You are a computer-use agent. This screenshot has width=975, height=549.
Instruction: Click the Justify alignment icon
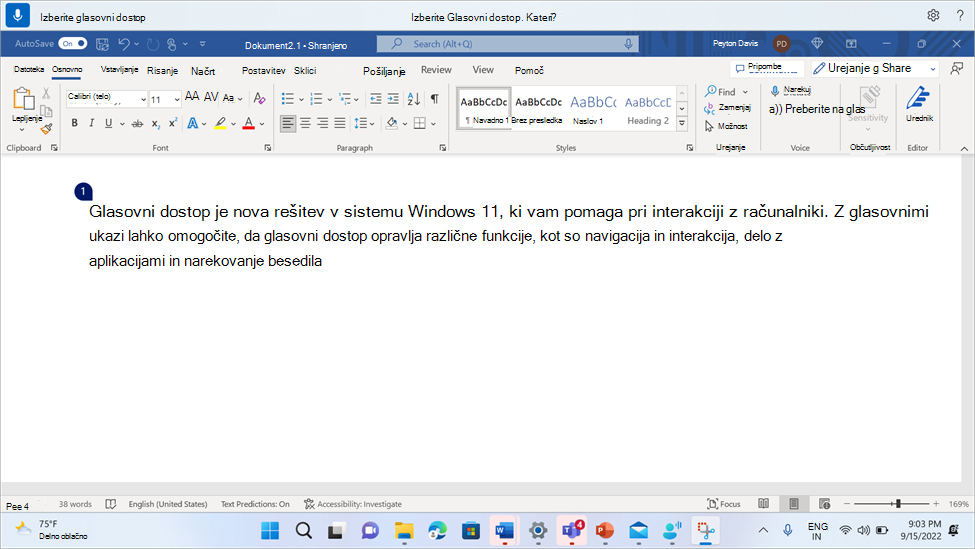coord(340,123)
